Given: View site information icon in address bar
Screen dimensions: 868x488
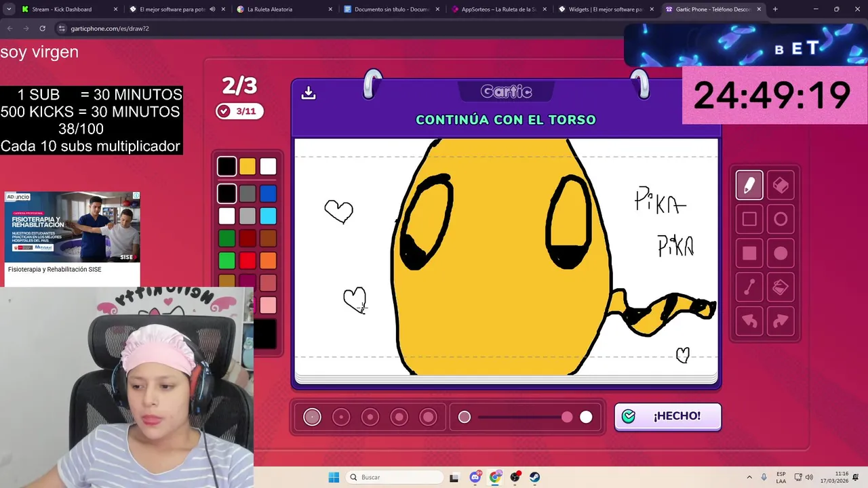Looking at the screenshot, I should [62, 28].
